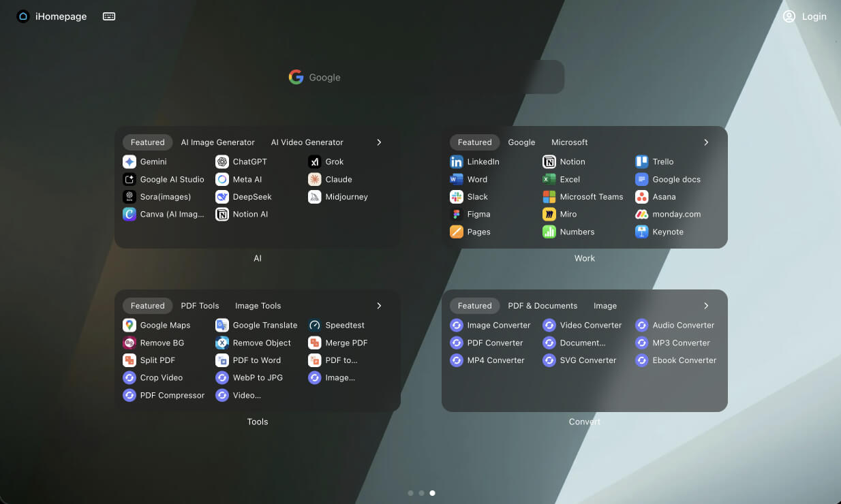Open the Speedtest tool icon
This screenshot has height=504, width=841.
click(314, 326)
